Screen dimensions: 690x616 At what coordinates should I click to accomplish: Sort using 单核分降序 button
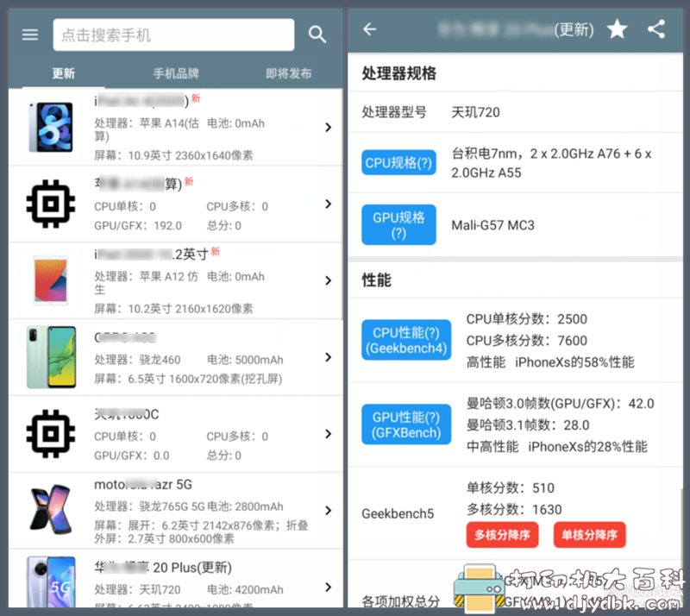(x=589, y=535)
